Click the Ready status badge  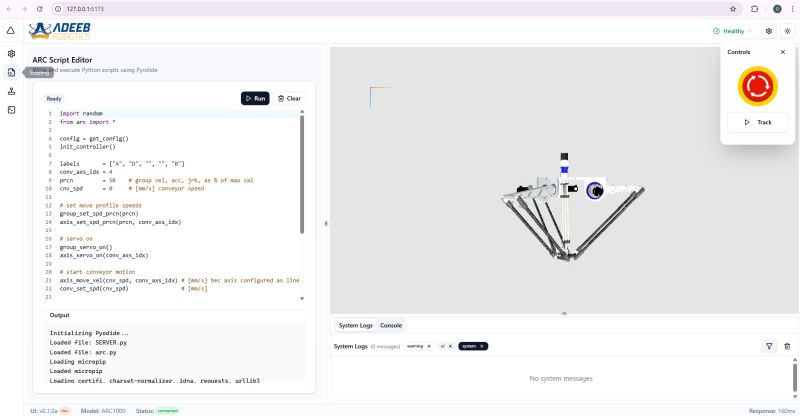(x=54, y=99)
